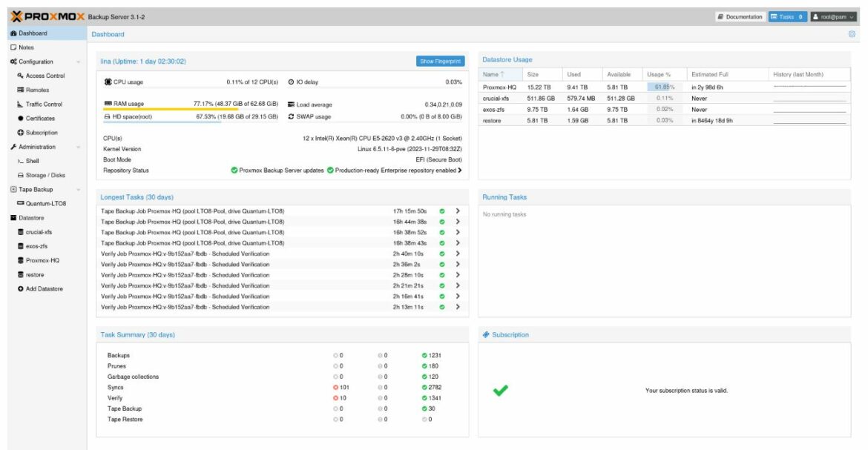Click the Subscription panel header icon
The width and height of the screenshot is (868, 450).
[x=486, y=335]
